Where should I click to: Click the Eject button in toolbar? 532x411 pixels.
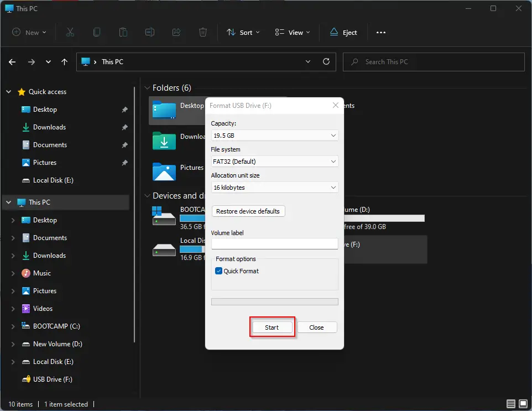point(343,32)
